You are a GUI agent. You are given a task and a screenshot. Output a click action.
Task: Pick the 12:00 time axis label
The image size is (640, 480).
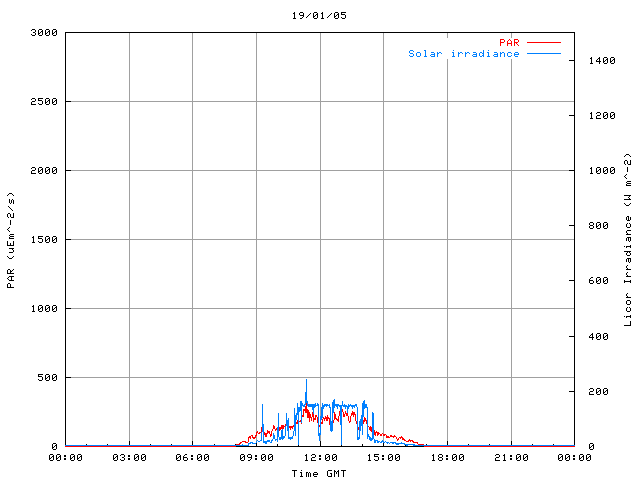click(320, 458)
